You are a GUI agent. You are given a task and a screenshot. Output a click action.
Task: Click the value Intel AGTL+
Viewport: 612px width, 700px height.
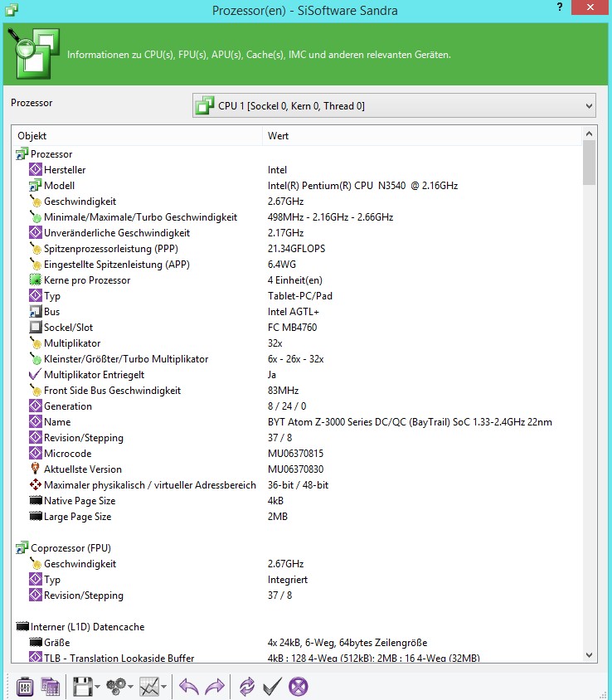294,312
